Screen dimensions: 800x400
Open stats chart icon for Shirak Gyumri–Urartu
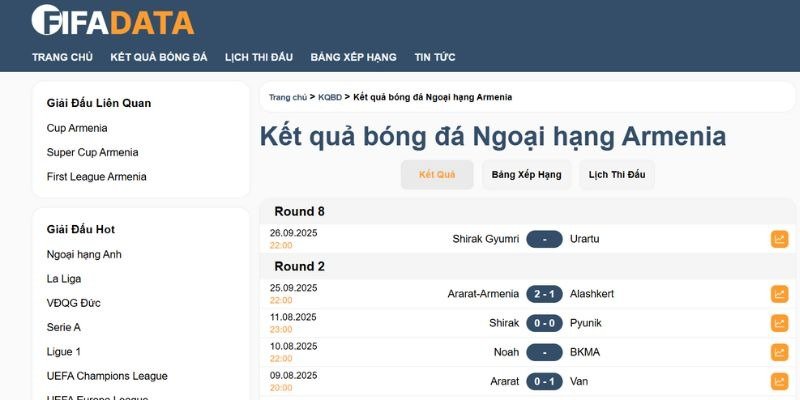click(779, 239)
